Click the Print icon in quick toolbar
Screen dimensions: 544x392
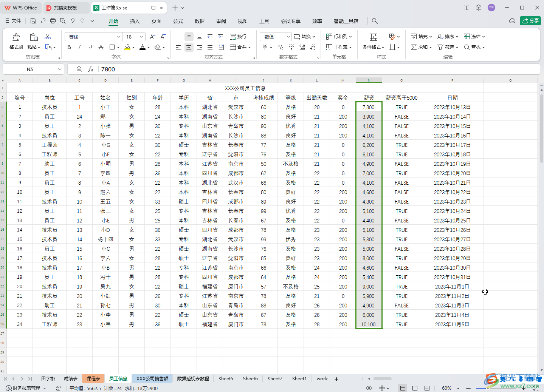53,21
